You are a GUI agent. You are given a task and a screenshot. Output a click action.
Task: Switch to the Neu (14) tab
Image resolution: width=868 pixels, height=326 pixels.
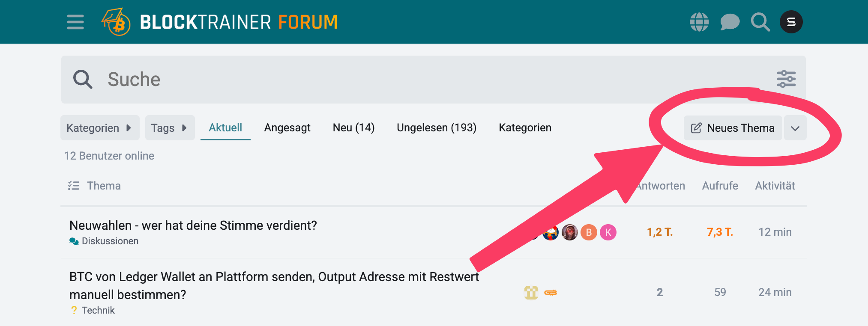[x=353, y=128]
